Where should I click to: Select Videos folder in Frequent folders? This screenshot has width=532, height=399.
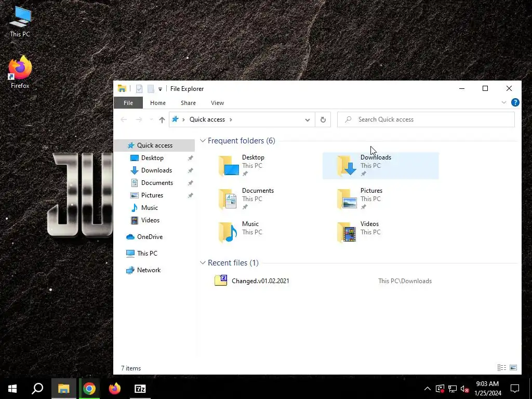tap(381, 232)
